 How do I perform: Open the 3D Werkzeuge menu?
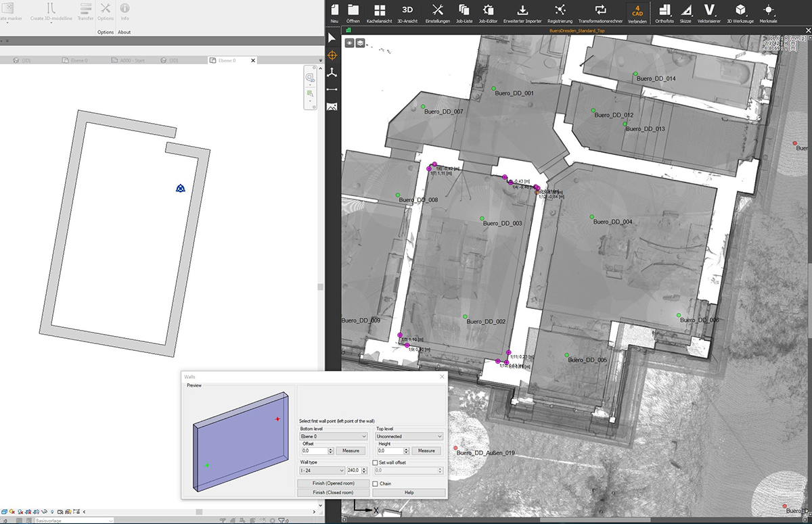click(740, 11)
